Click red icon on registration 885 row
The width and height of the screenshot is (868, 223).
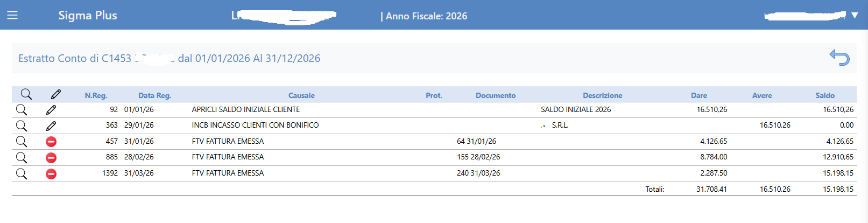pyautogui.click(x=51, y=157)
